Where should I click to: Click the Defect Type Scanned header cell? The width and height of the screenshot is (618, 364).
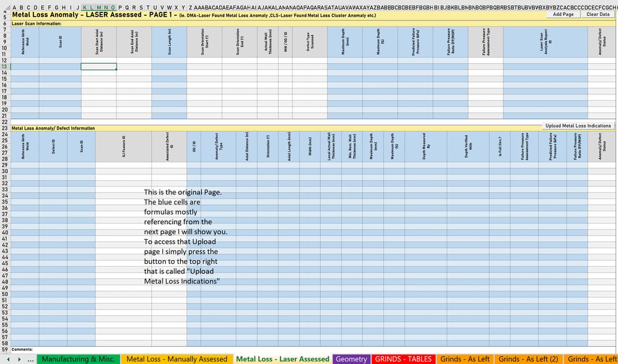(x=310, y=42)
